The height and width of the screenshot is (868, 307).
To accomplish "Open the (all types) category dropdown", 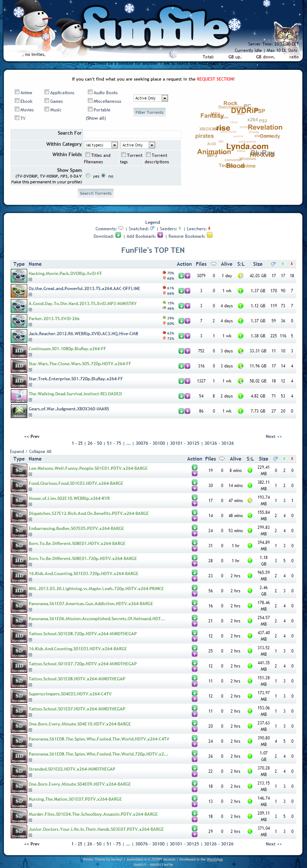I will [x=101, y=145].
